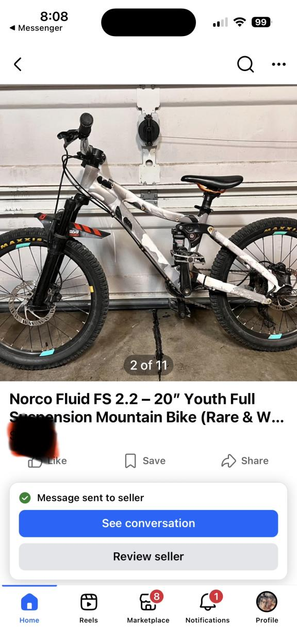Open the Marketplace tab with the 8 badge
This screenshot has height=644, width=297.
pos(148,608)
